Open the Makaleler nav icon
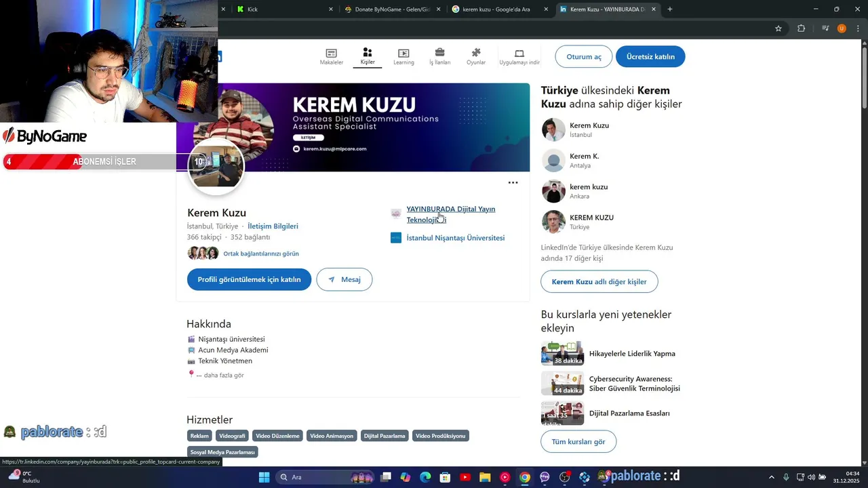The height and width of the screenshot is (488, 868). pos(331,53)
